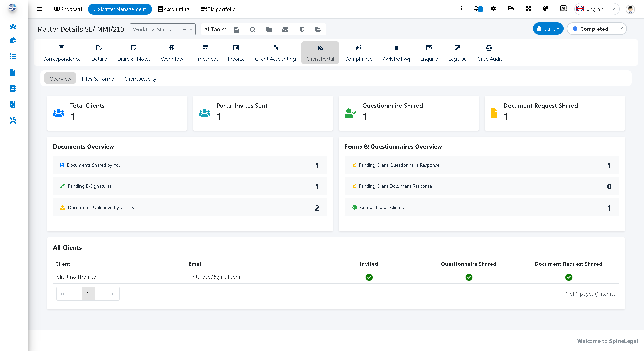644x352 pixels.
Task: Open the list sidebar icon
Action: (x=13, y=56)
